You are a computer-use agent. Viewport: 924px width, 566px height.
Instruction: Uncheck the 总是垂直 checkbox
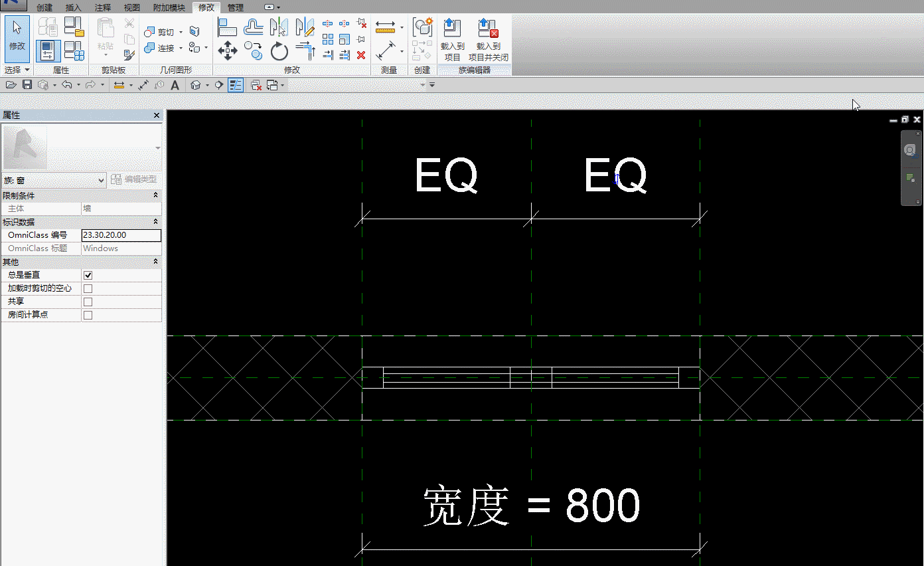pos(88,275)
